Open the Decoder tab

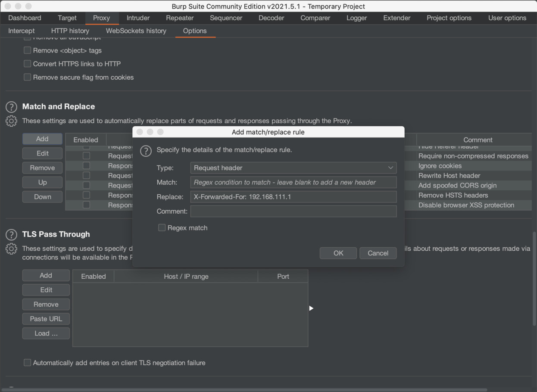coord(271,18)
